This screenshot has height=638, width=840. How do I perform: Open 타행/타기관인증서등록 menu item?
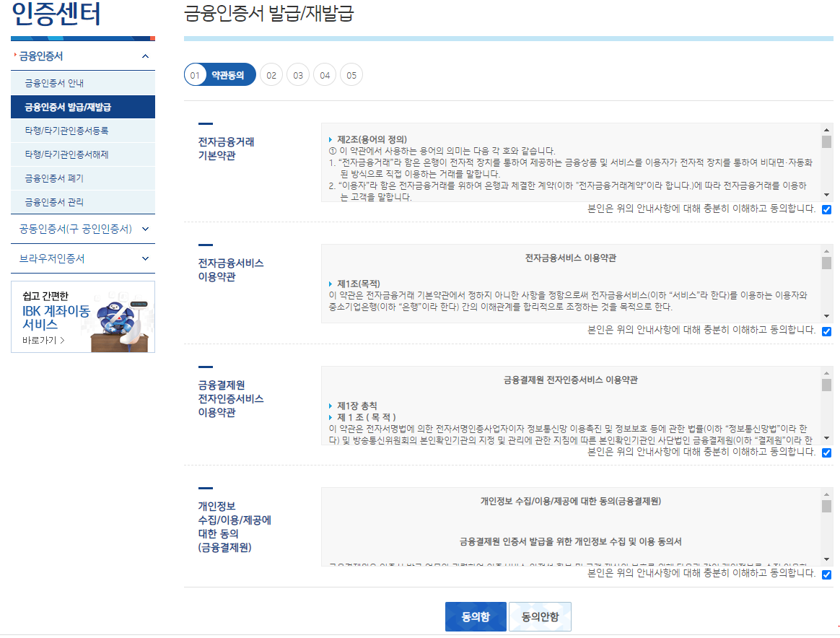point(83,131)
